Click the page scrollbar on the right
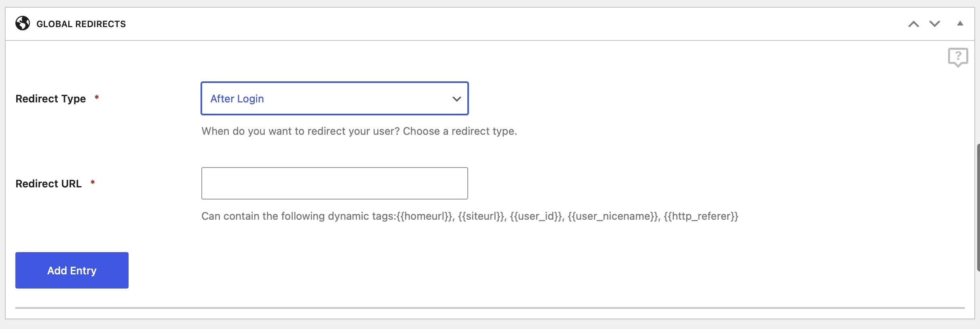980x329 pixels. click(x=978, y=207)
